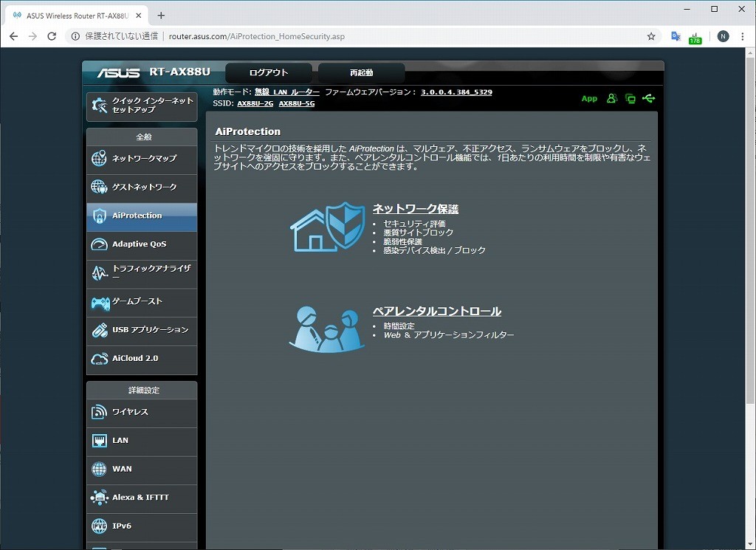Click the ASUS Wireless Router browser tab
The width and height of the screenshot is (756, 550).
pos(77,16)
